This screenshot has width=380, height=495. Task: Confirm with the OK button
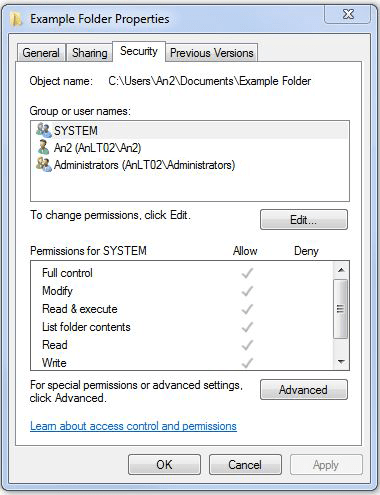[164, 464]
